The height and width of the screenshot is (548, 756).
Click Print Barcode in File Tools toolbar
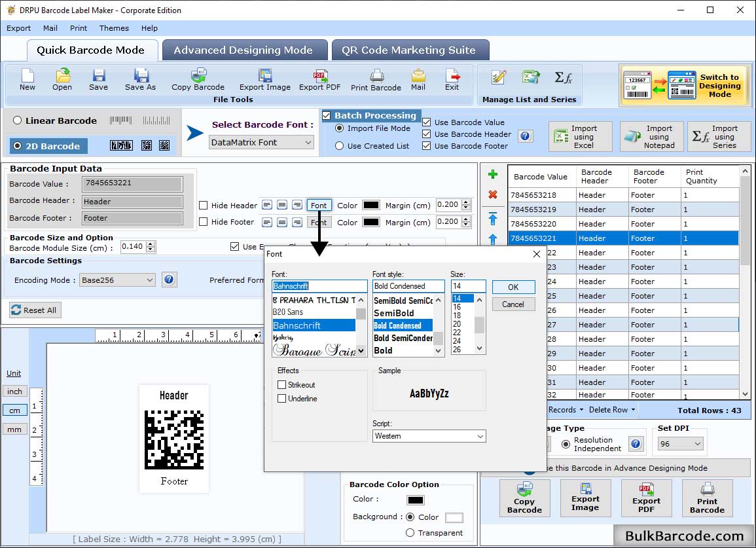pos(376,80)
